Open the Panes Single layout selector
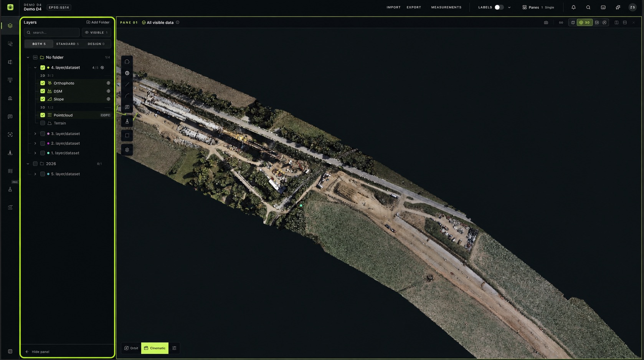 coord(538,7)
